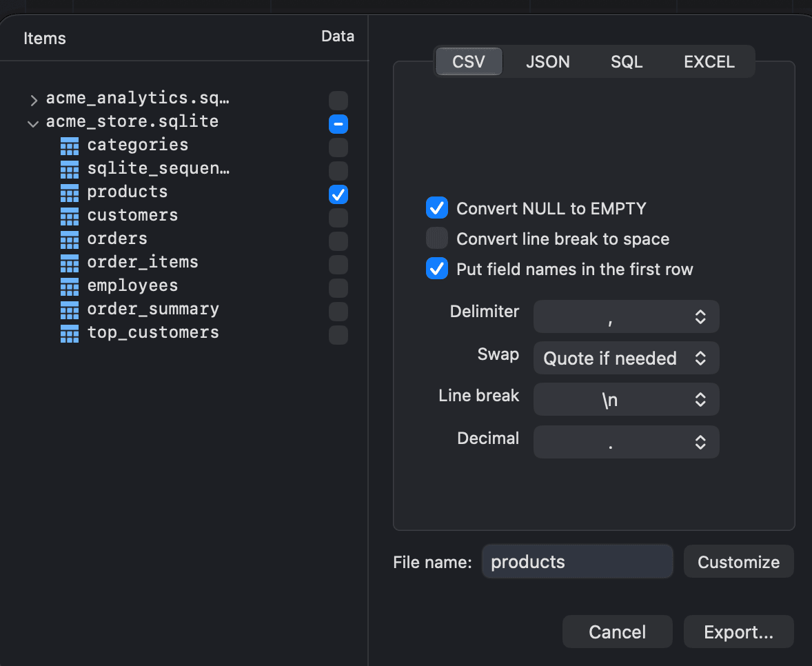Select the categories table name
The width and height of the screenshot is (812, 666).
click(137, 145)
